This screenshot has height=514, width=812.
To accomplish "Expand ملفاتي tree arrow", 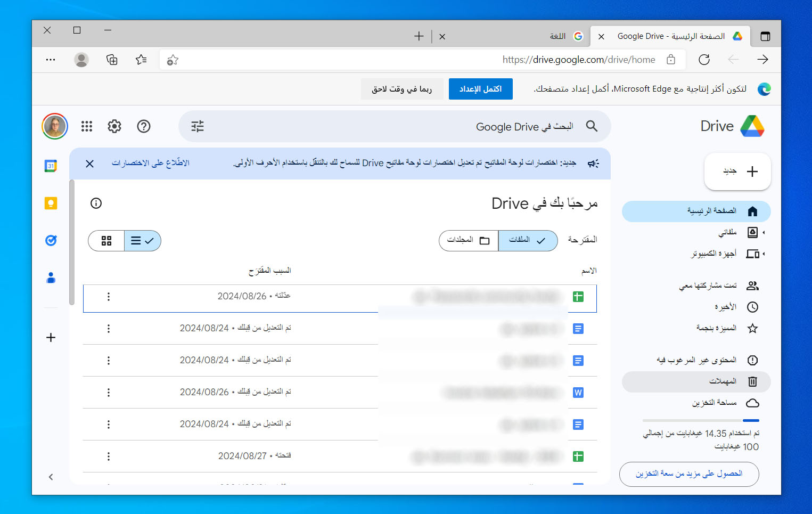I will [764, 233].
